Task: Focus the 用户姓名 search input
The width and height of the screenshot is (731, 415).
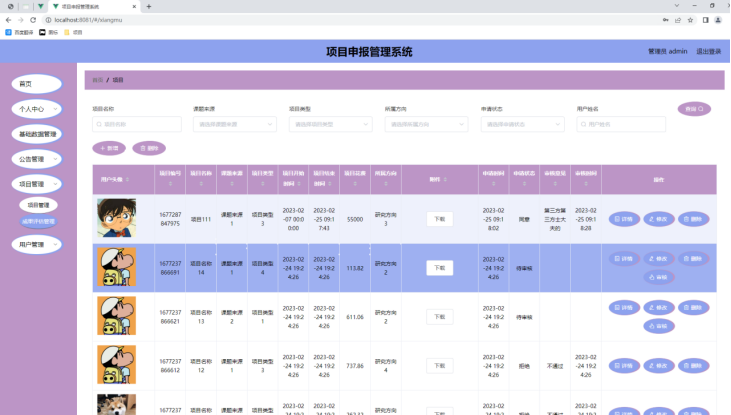Action: click(621, 124)
